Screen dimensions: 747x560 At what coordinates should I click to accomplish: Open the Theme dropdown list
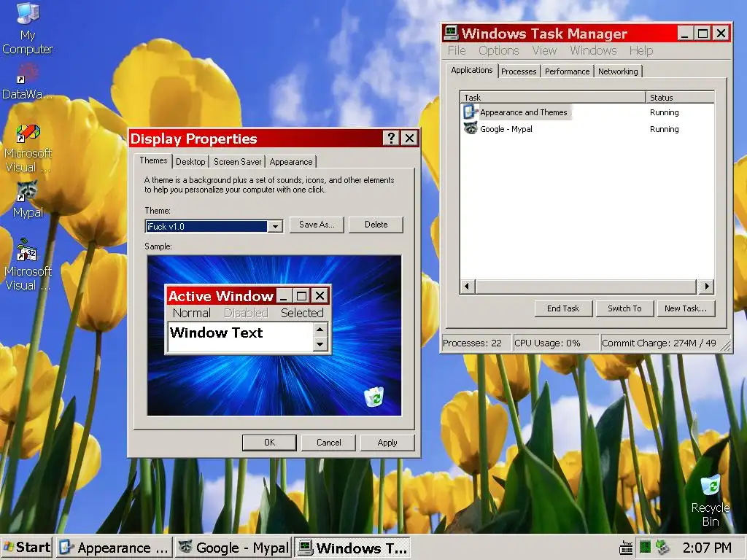tap(214, 226)
